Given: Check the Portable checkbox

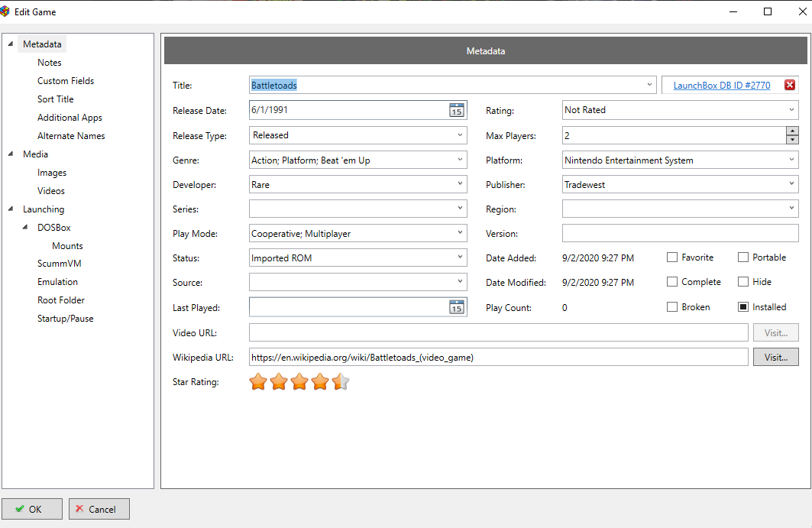Looking at the screenshot, I should tap(743, 258).
